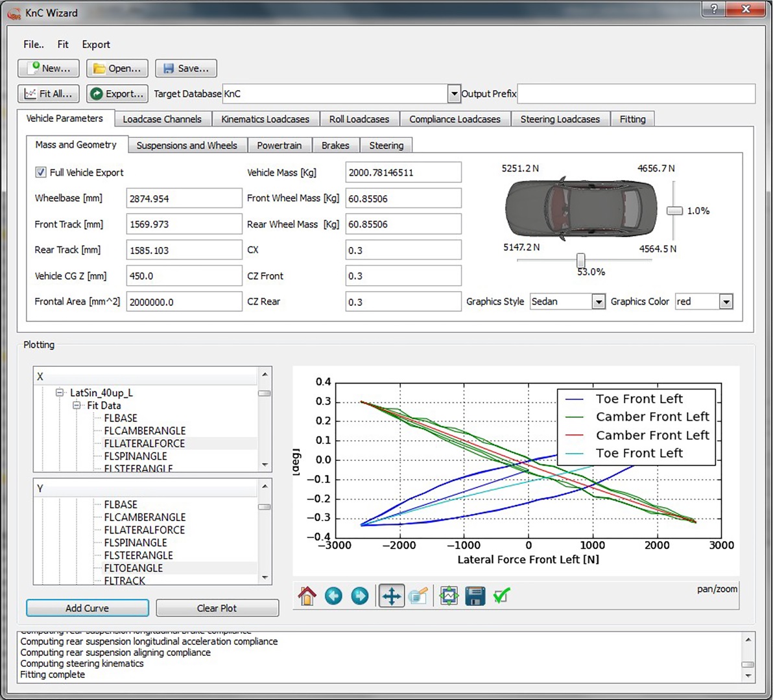Open the Graphics Style dropdown
This screenshot has height=700, width=773.
[598, 302]
